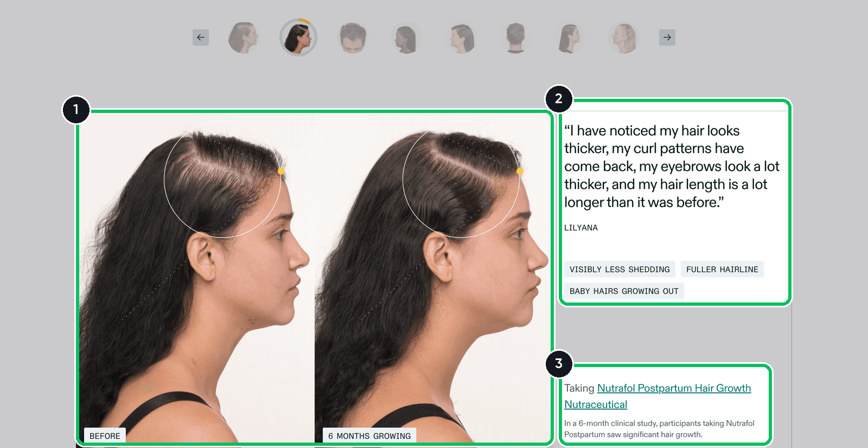This screenshot has height=448, width=868.
Task: Click the yellow hotspot on the BEFORE photo
Action: [x=281, y=171]
